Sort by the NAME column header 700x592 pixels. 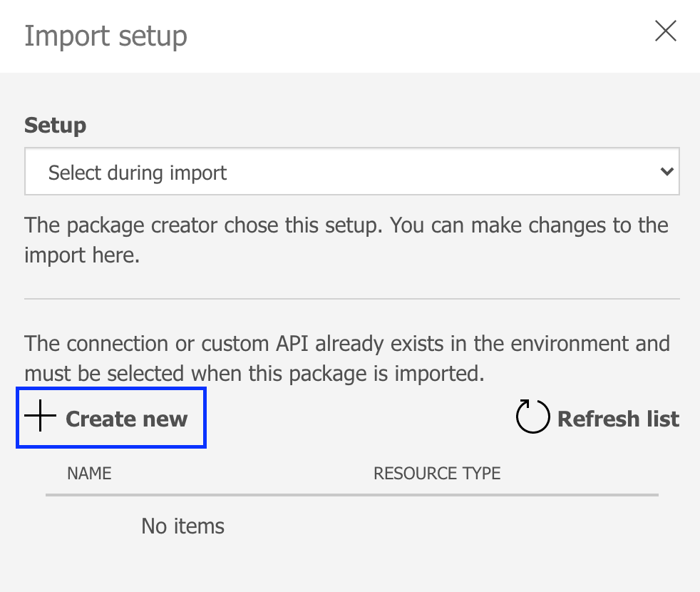tap(89, 473)
